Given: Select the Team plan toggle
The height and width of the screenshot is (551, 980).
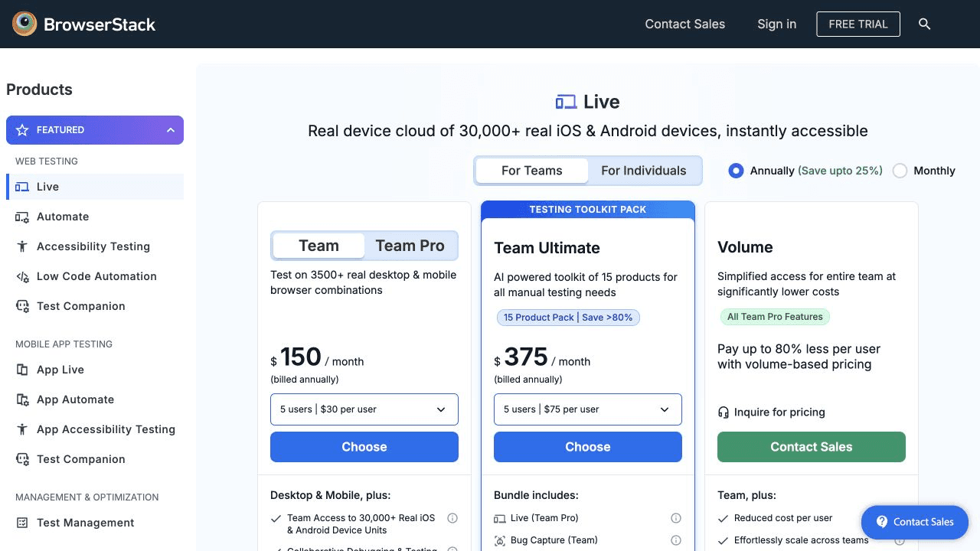Looking at the screenshot, I should coord(318,246).
